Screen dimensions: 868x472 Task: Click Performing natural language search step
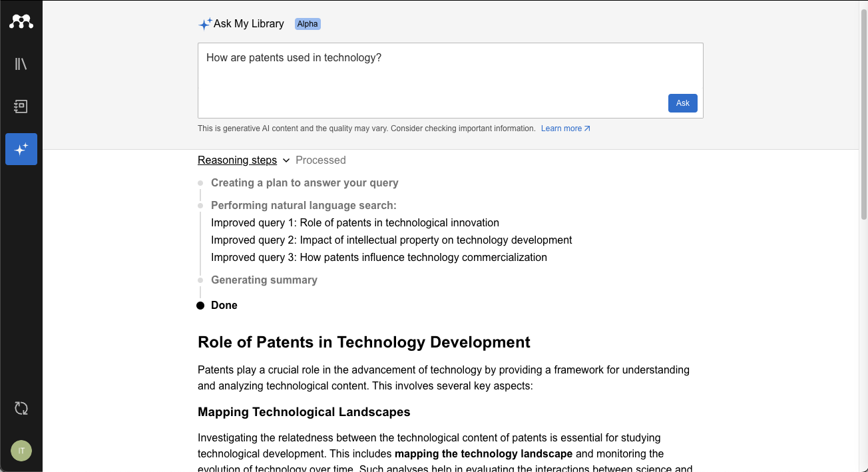pyautogui.click(x=304, y=205)
